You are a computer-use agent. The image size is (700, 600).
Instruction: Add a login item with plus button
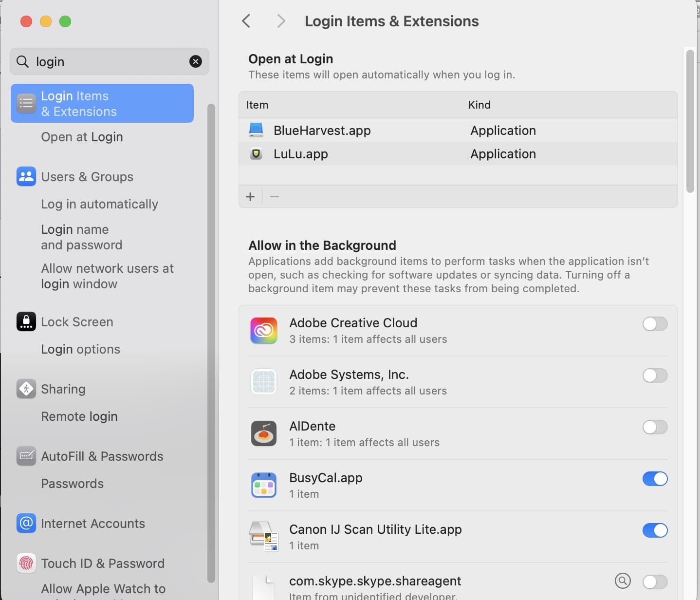250,197
